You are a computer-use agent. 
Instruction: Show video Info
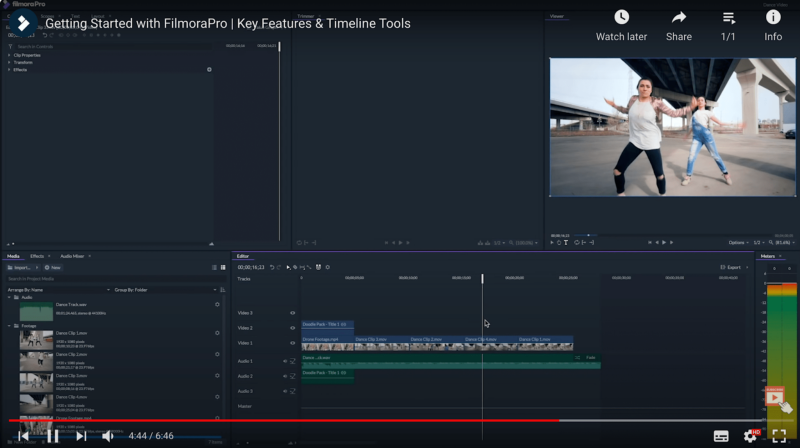click(x=773, y=26)
